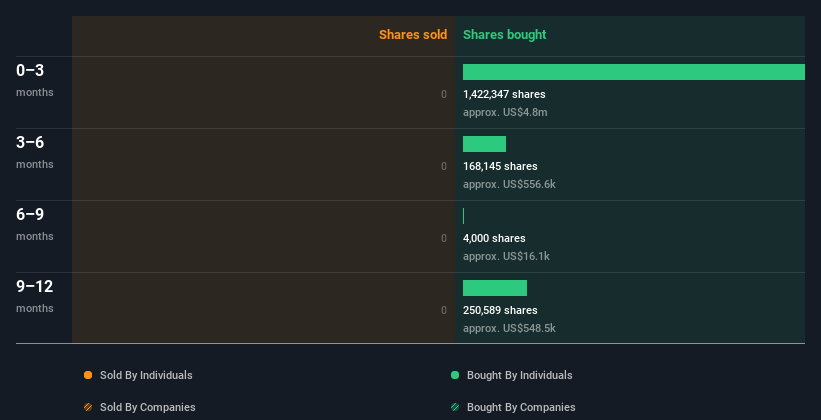Select the Bought By Individuals legend label
The height and width of the screenshot is (420, 821).
519,375
